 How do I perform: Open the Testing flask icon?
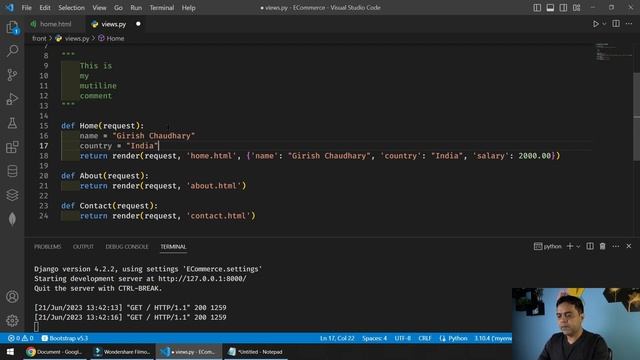click(12, 123)
